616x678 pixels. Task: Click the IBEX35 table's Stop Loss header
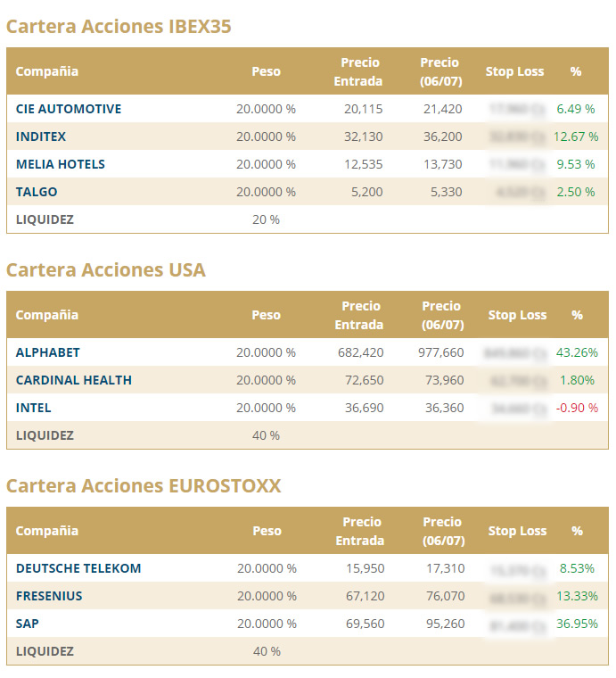coord(514,71)
